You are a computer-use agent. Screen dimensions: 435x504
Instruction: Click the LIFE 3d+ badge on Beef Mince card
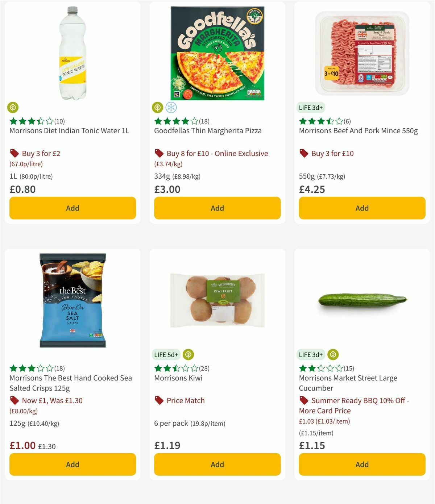311,108
